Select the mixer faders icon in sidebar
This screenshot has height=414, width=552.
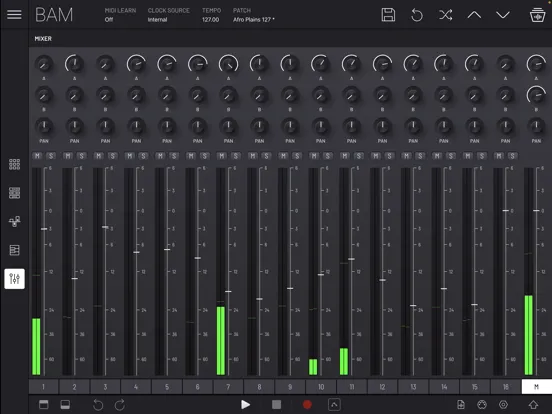14,279
